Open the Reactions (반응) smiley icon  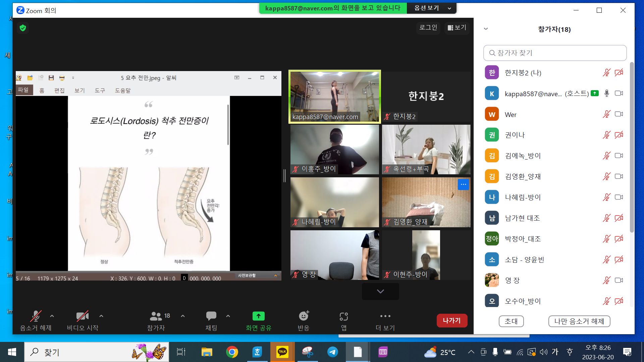pos(304,316)
